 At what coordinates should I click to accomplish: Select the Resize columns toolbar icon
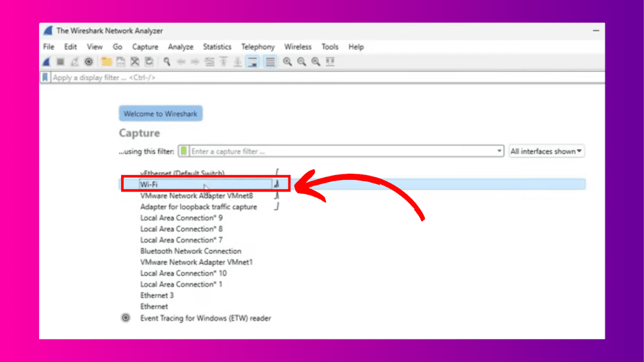pyautogui.click(x=330, y=62)
